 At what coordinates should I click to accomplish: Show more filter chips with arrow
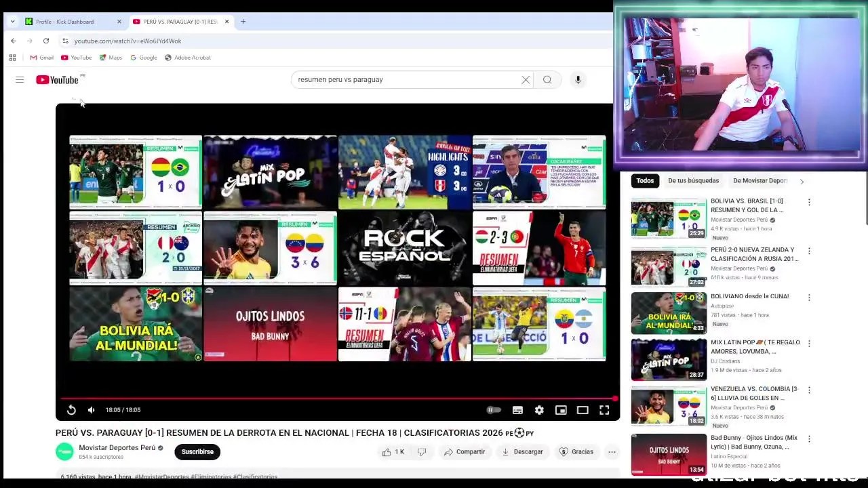tap(802, 182)
